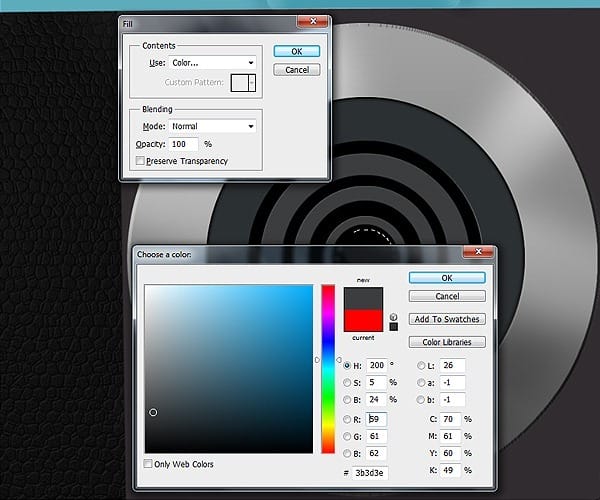Confirm color with OK in color picker
This screenshot has height=500, width=600.
coord(447,278)
